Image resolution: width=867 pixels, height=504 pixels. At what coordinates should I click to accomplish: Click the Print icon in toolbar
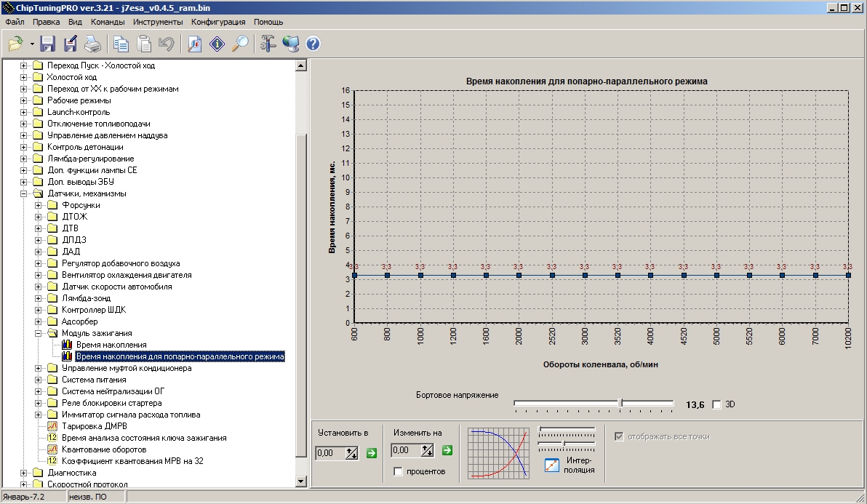click(92, 44)
